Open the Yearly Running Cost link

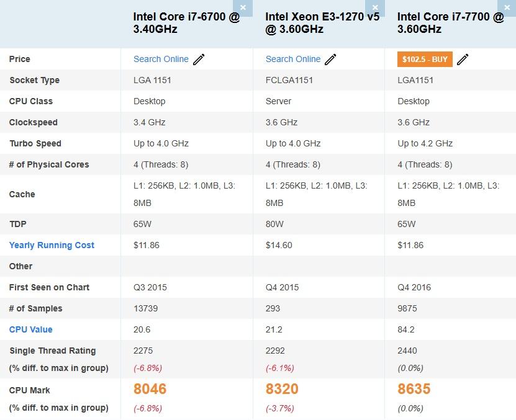point(52,245)
